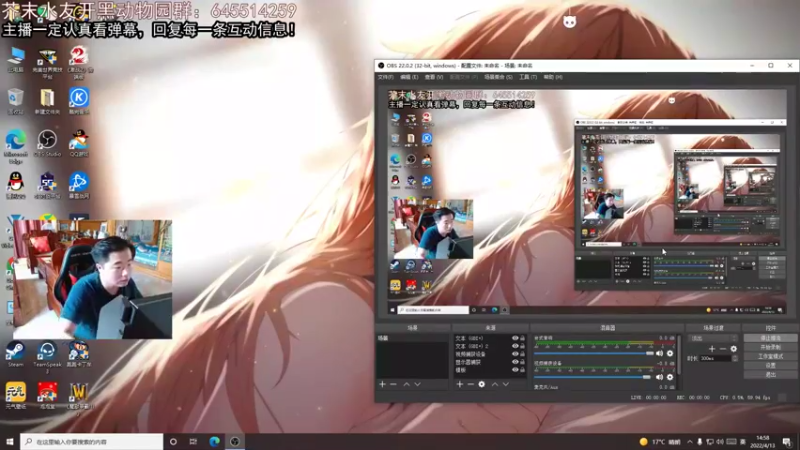The height and width of the screenshot is (450, 800).
Task: Toggle visibility eye of 文本 (GDI+) source
Action: 515,338
